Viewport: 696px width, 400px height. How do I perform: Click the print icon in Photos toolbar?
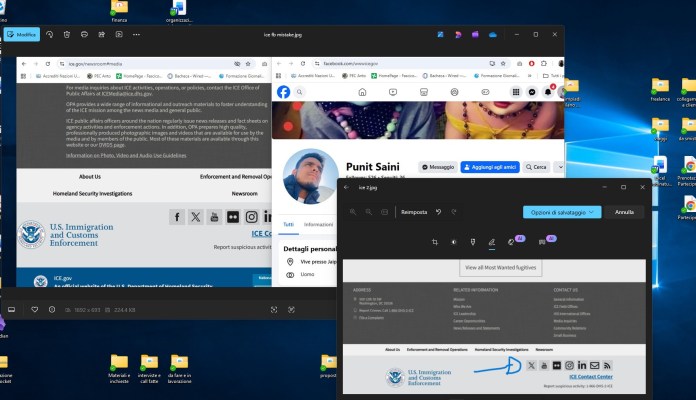click(84, 34)
